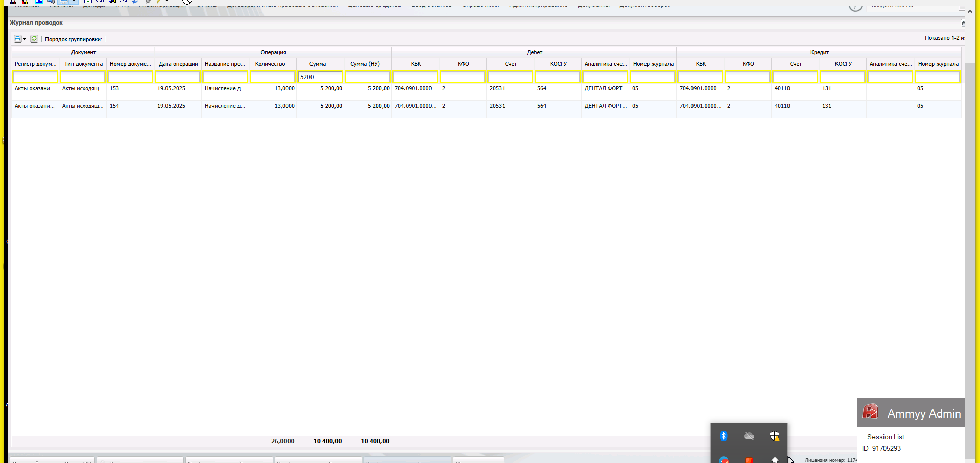This screenshot has width=980, height=463.
Task: Click the Дата операции filter field
Action: tap(178, 77)
